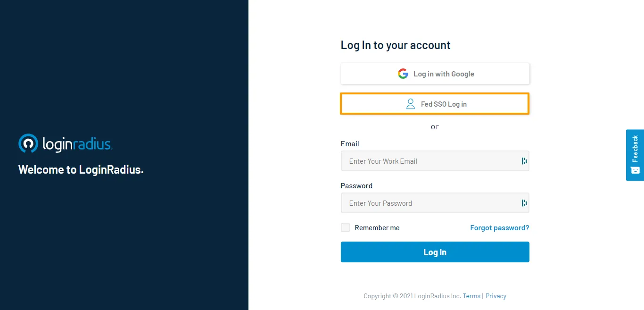644x310 pixels.
Task: Click the password manager icon in Email field
Action: coord(524,161)
